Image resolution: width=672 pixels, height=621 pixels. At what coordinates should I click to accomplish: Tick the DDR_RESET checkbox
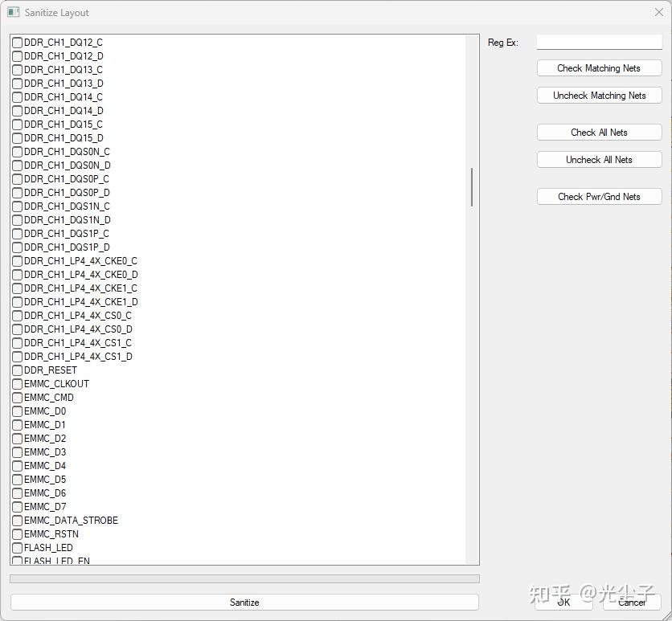click(x=17, y=370)
